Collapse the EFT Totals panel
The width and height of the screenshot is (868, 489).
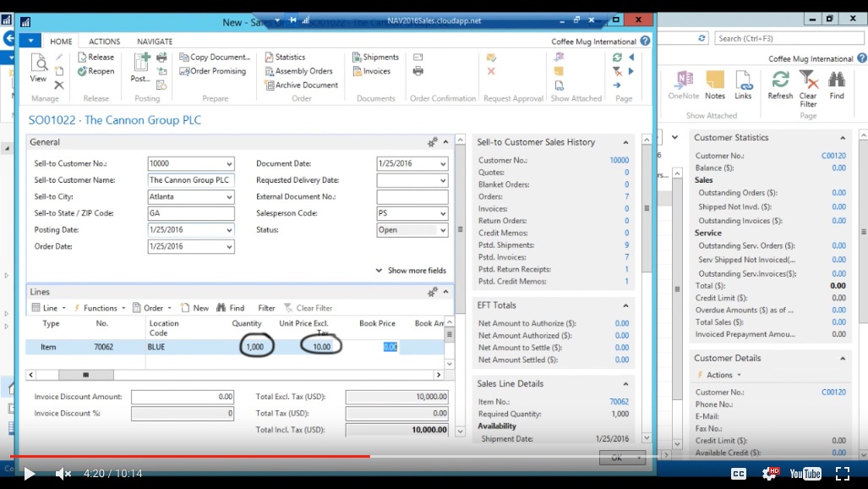coord(625,305)
